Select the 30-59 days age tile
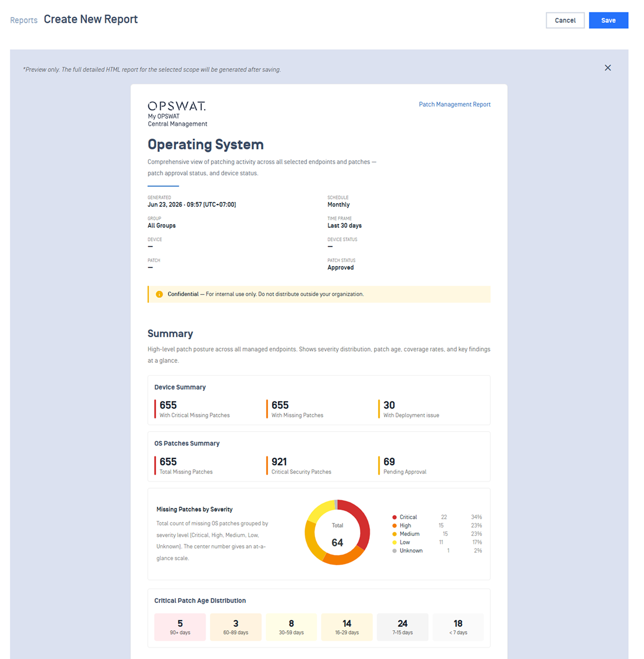The height and width of the screenshot is (659, 644). (x=291, y=627)
